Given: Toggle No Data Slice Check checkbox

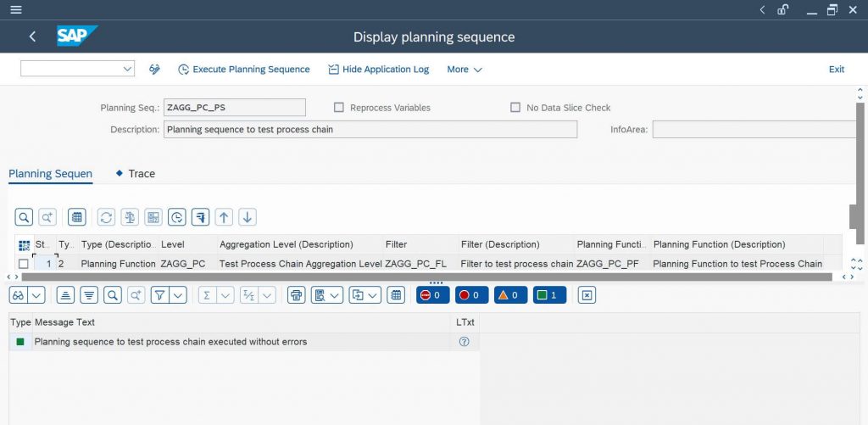Looking at the screenshot, I should click(x=515, y=108).
